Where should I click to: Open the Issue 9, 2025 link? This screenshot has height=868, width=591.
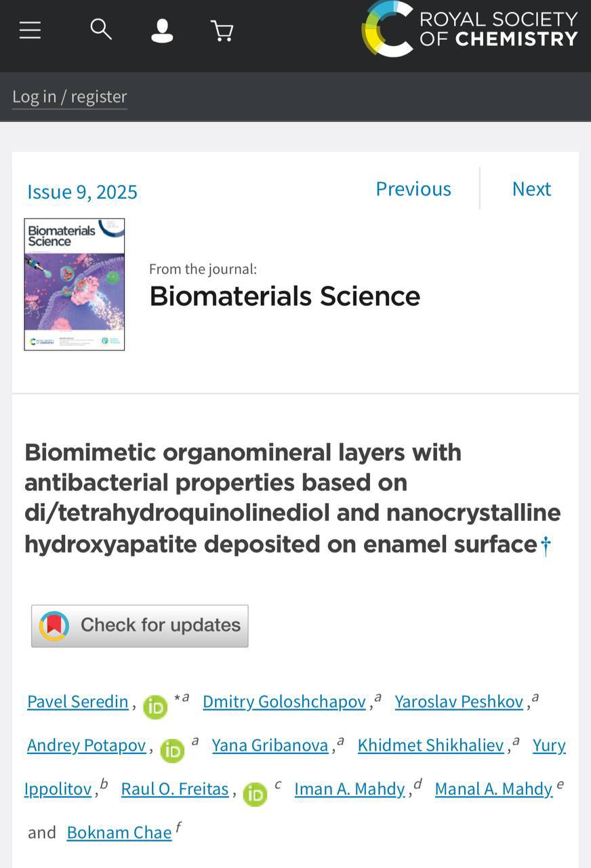[x=82, y=192]
